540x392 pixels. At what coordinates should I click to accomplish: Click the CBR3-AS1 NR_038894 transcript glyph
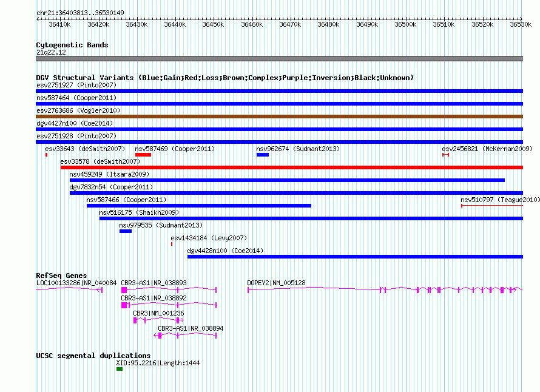coord(185,336)
